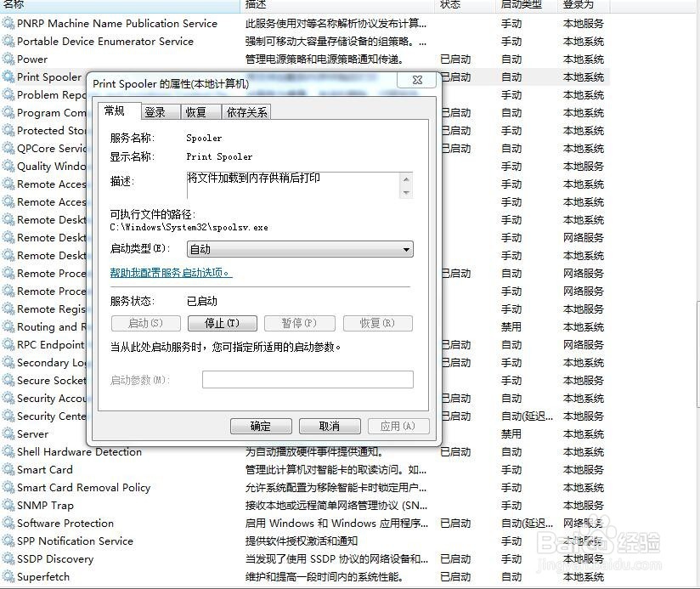Select the Shell Hardware Detection service name
Image resolution: width=700 pixels, height=589 pixels.
tap(80, 451)
